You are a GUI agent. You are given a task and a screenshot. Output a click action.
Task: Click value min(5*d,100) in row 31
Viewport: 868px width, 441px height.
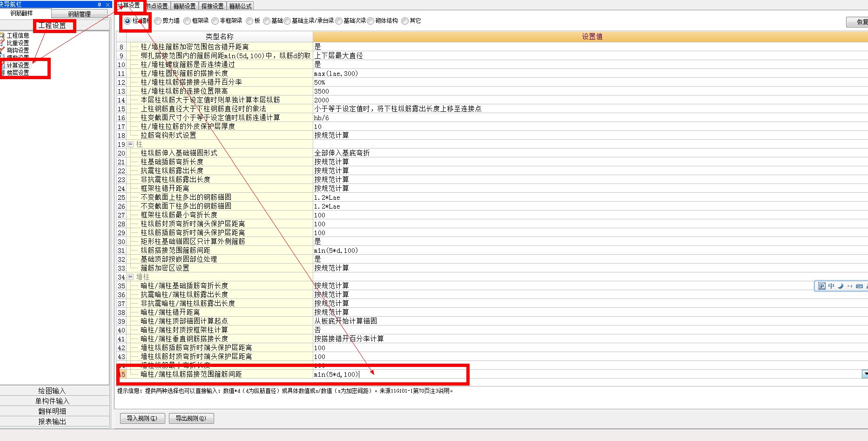(336, 251)
